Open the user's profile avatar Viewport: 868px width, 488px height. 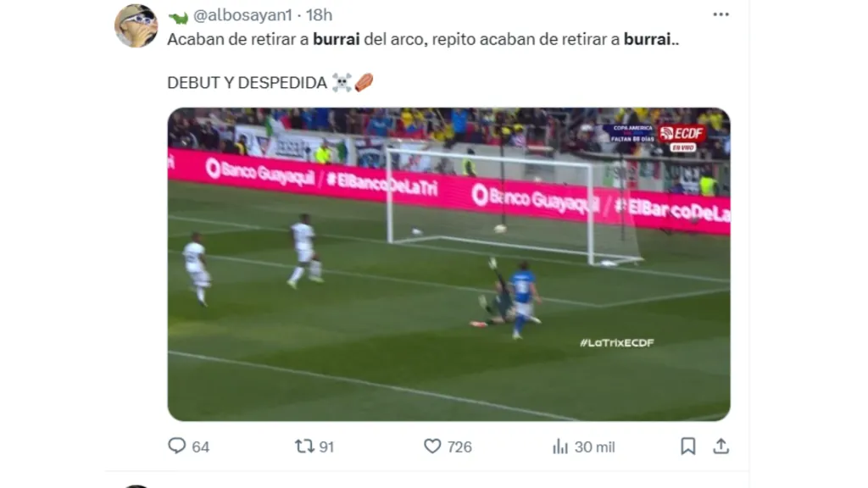[x=136, y=26]
